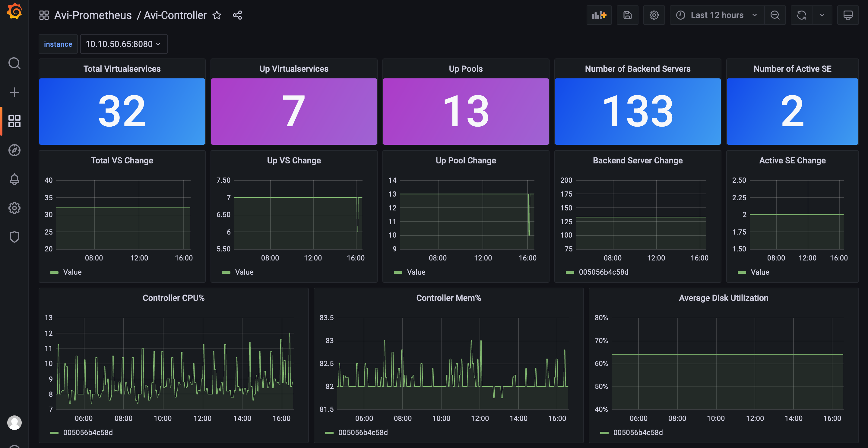Toggle Value legend in Active SE Change
This screenshot has width=868, height=448.
click(760, 272)
